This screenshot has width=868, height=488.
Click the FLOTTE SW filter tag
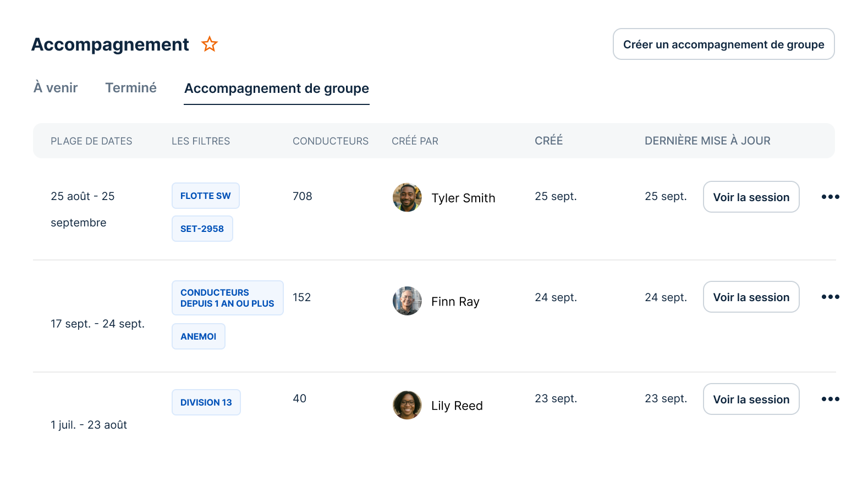[206, 196]
